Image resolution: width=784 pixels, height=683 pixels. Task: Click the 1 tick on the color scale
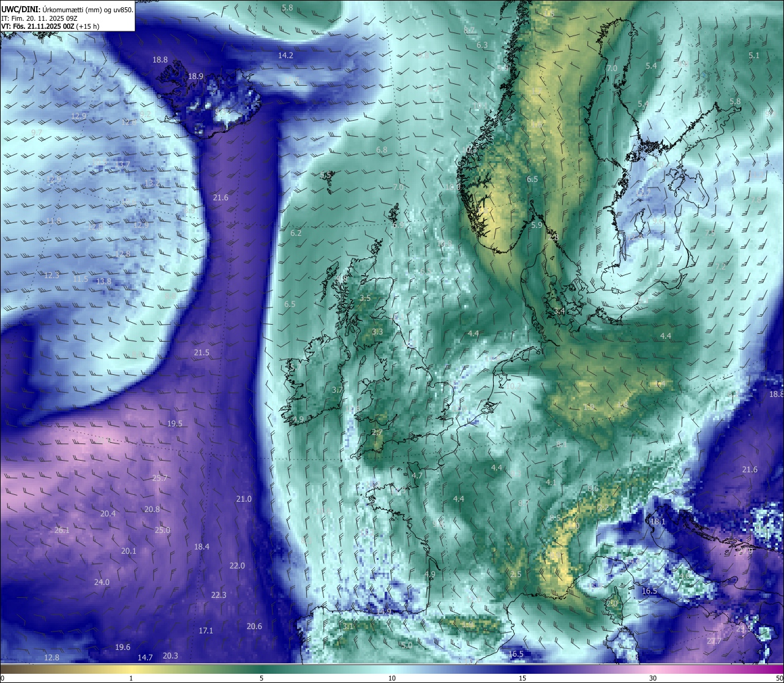tap(131, 678)
